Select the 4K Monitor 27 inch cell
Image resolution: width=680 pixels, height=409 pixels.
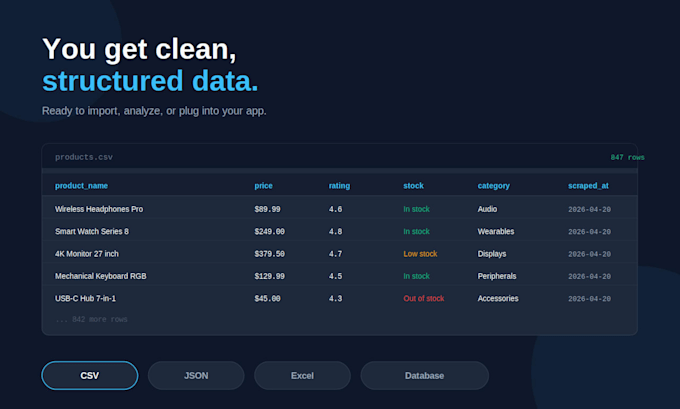coord(87,254)
